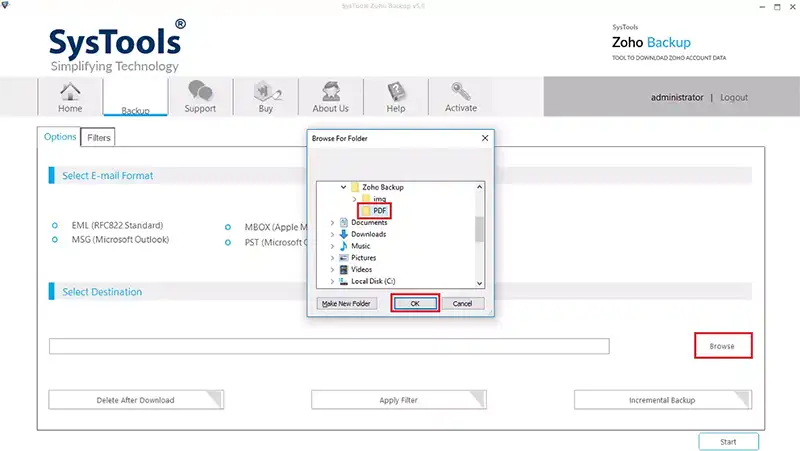This screenshot has height=451, width=800.
Task: Close the Browse For Folder dialog
Action: [485, 138]
